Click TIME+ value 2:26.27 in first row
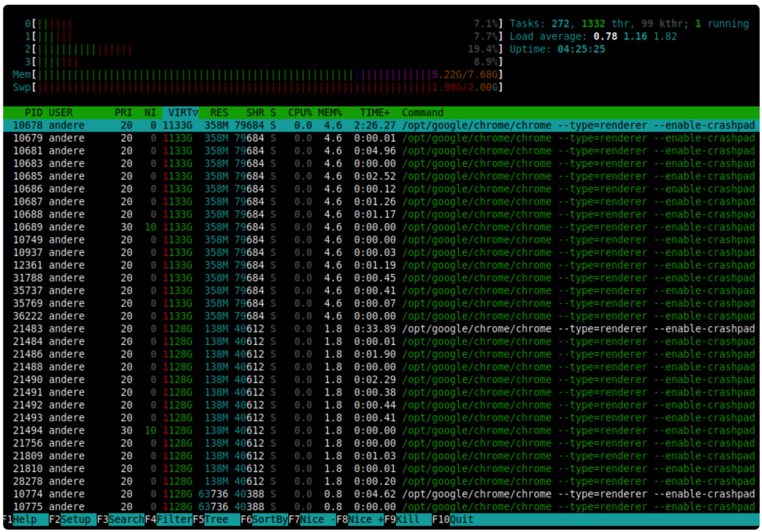762x532 pixels. pos(375,126)
